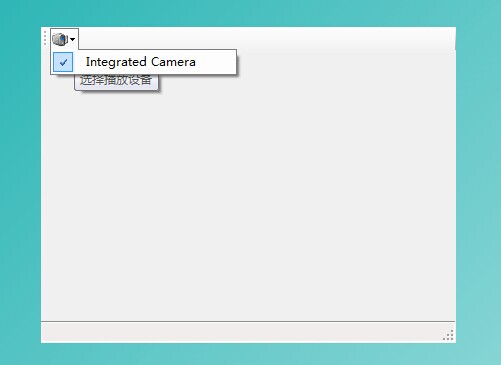501x365 pixels.
Task: Uncheck the blue-highlighted Integrated Camera check box
Action: click(63, 62)
